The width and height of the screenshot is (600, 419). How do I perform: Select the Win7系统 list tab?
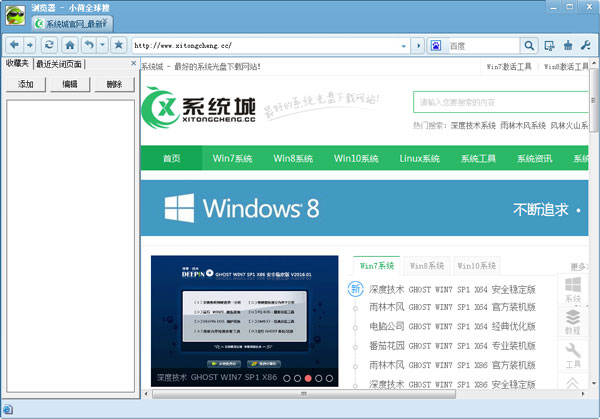coord(377,266)
